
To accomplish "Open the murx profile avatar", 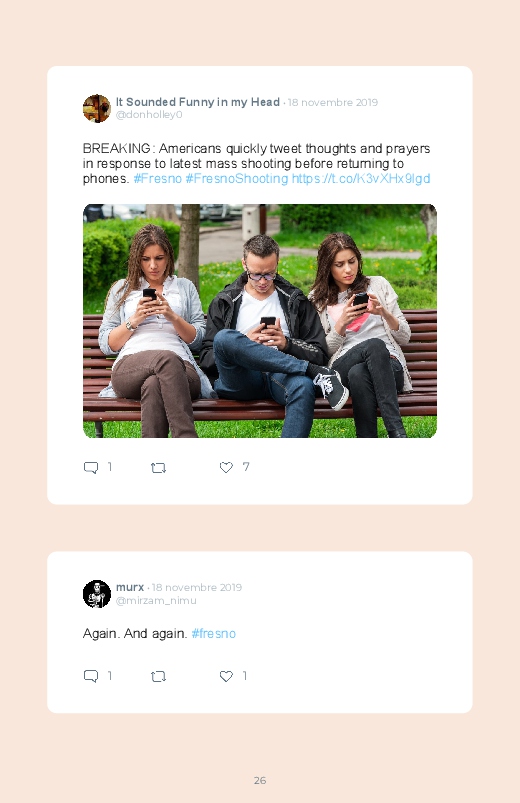I will pyautogui.click(x=97, y=594).
